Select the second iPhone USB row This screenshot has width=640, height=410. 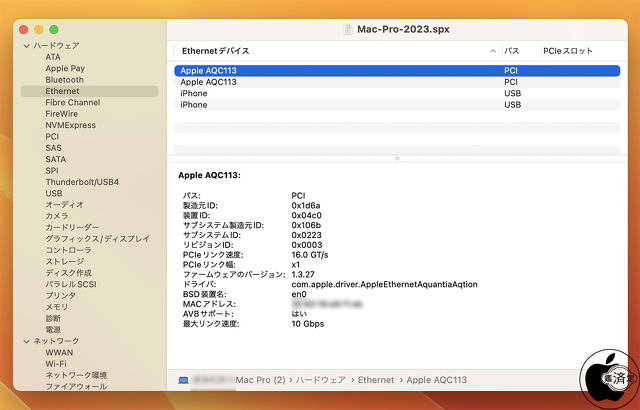(397, 105)
